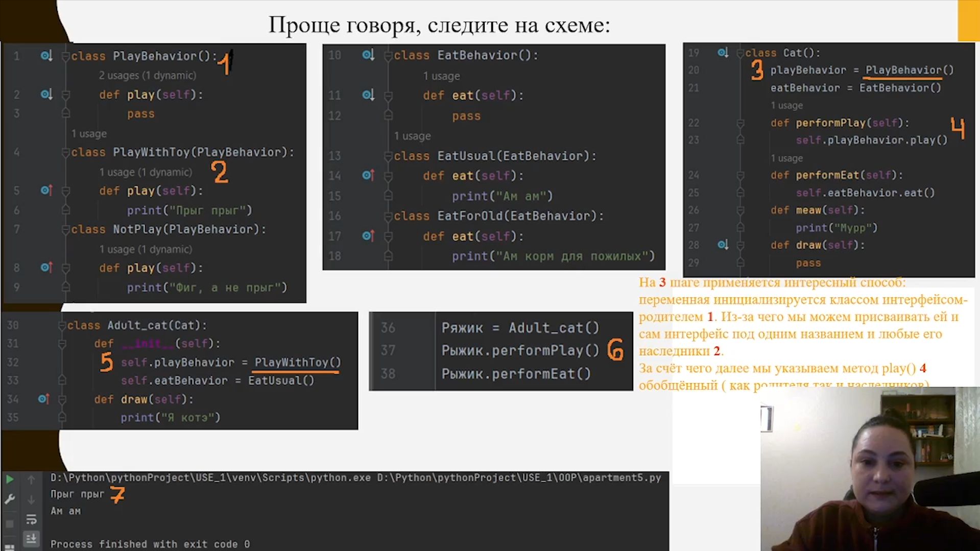This screenshot has height=551, width=980.
Task: Open the usages hint under class NotPlay
Action: pos(146,249)
